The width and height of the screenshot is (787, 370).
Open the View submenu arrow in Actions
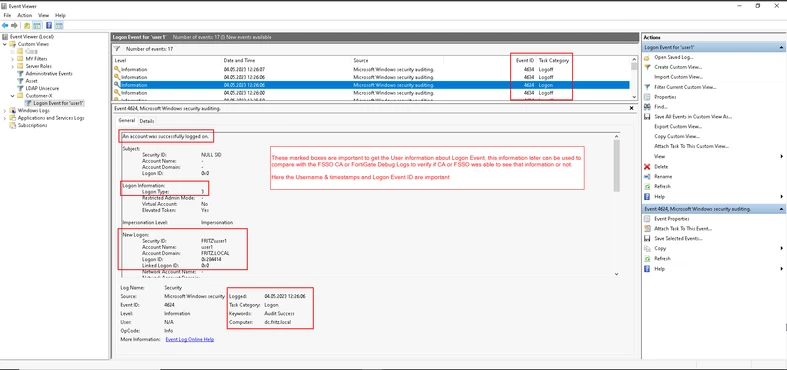point(781,157)
